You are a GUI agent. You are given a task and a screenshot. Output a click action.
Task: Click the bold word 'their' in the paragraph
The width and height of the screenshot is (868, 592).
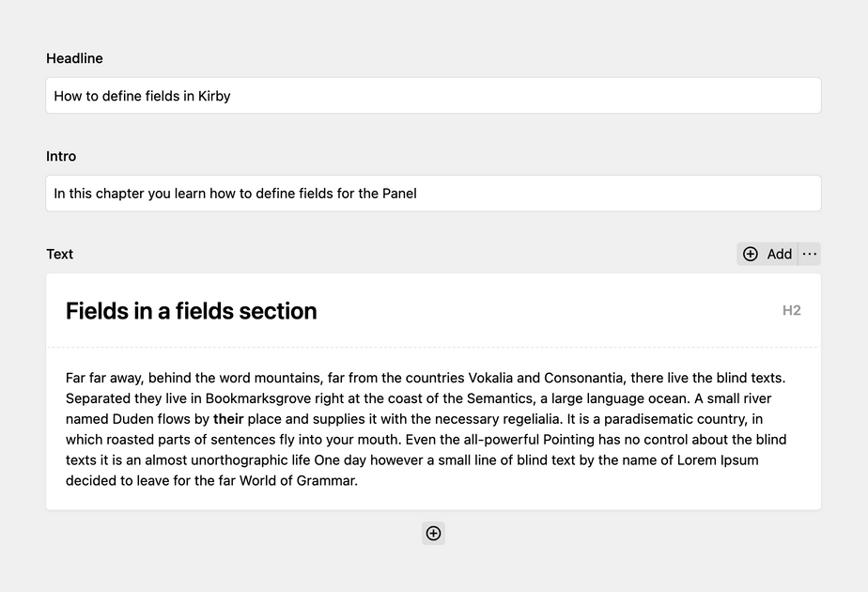click(228, 419)
